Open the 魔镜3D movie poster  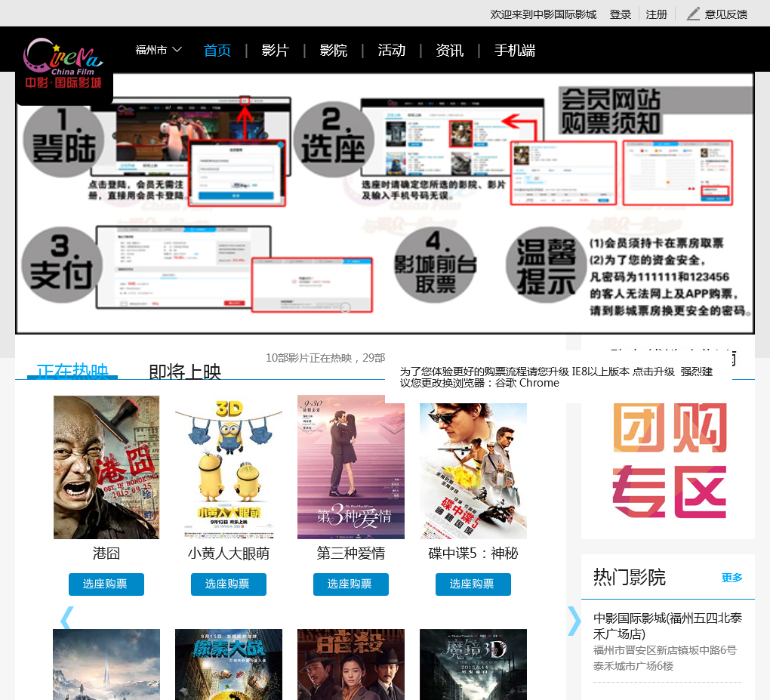[x=473, y=665]
